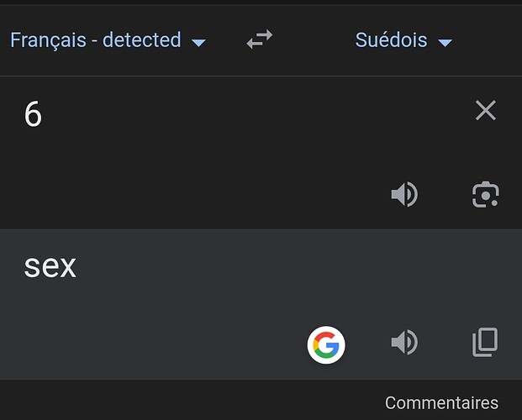Click the Français - detected label
The image size is (522, 420).
(x=96, y=40)
